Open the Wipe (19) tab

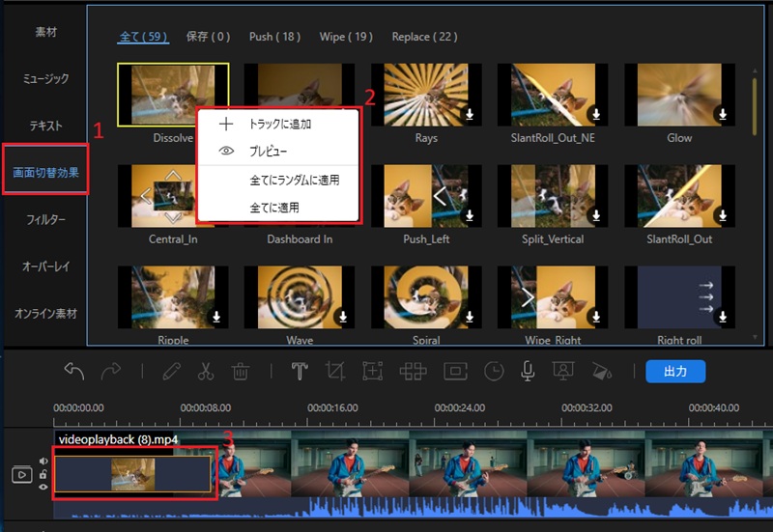(346, 37)
